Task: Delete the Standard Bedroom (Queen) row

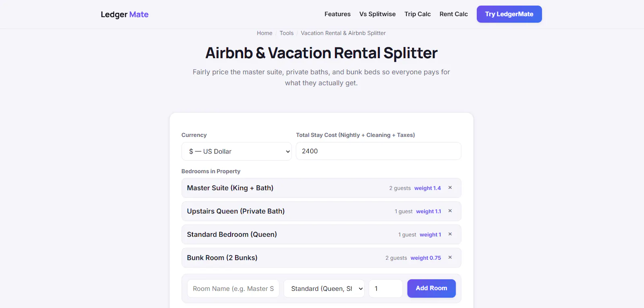Action: [450, 234]
